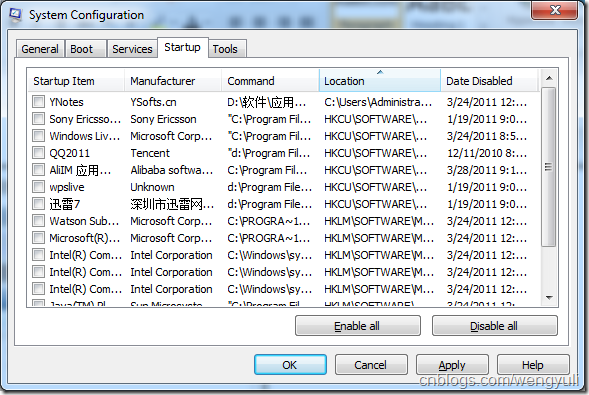Viewport: 589px width, 395px height.
Task: Toggle the AliIM startup checkbox
Action: pos(38,170)
